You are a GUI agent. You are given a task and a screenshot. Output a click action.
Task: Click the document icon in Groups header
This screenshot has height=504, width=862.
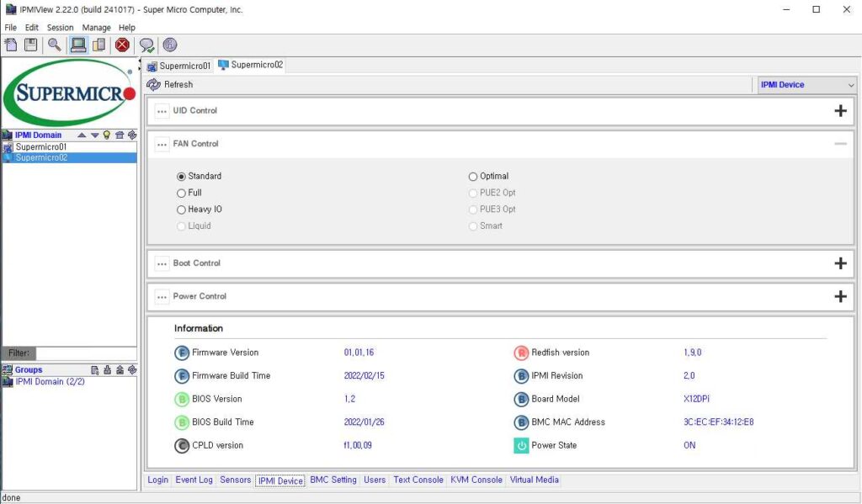[94, 370]
